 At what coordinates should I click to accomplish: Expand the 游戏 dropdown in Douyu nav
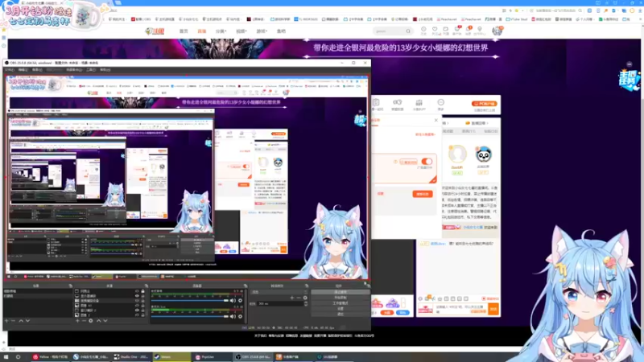[x=262, y=31]
